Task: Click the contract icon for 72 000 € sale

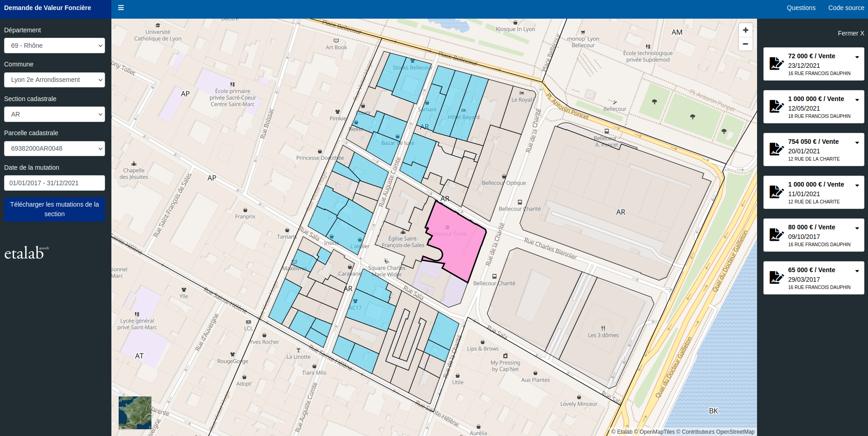Action: (x=776, y=64)
